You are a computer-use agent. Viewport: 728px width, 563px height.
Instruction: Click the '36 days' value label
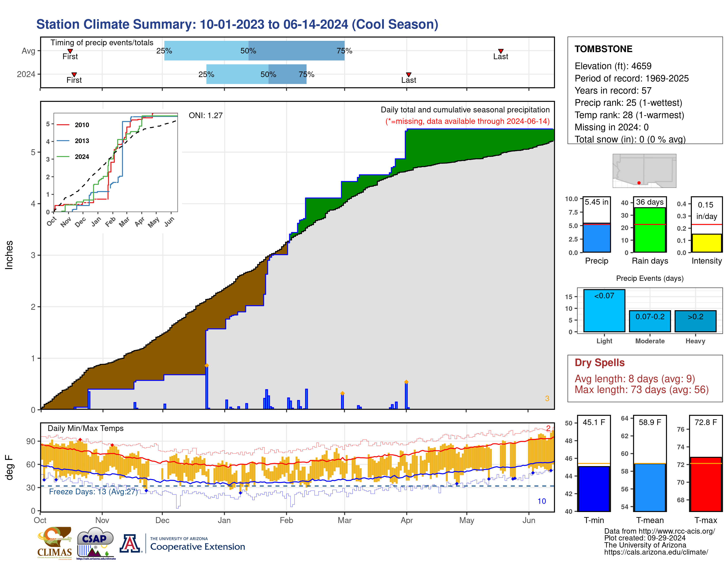click(x=650, y=202)
